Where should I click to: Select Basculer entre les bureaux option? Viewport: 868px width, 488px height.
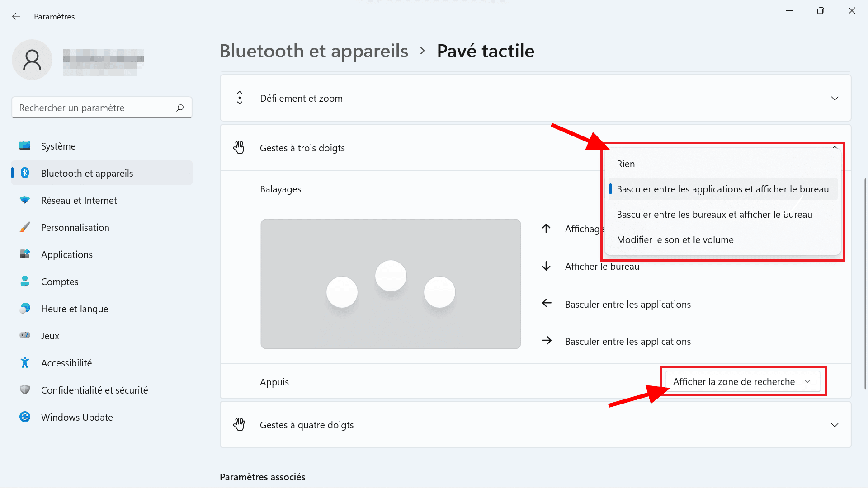(714, 215)
